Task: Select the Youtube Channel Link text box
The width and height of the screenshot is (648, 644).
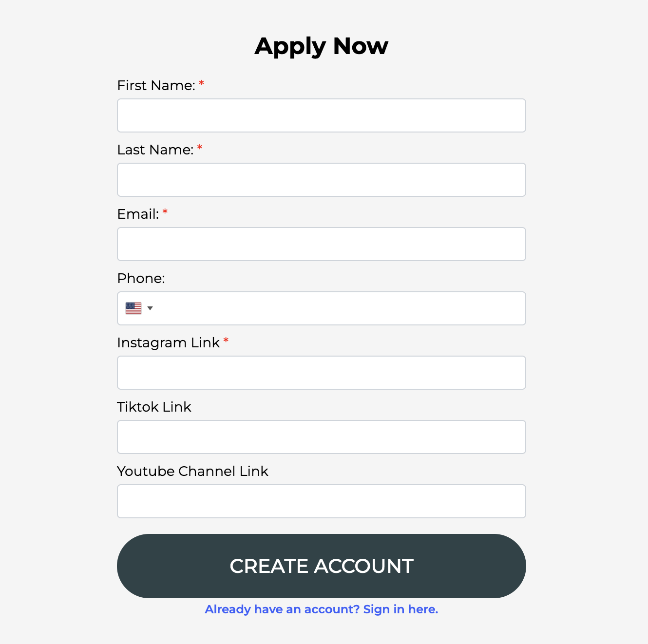Action: (x=322, y=501)
